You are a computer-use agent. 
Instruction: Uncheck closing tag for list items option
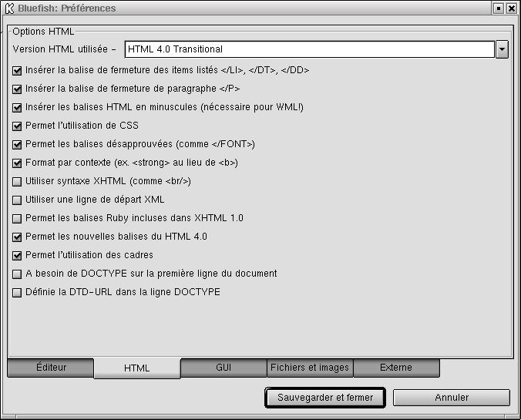pos(18,70)
